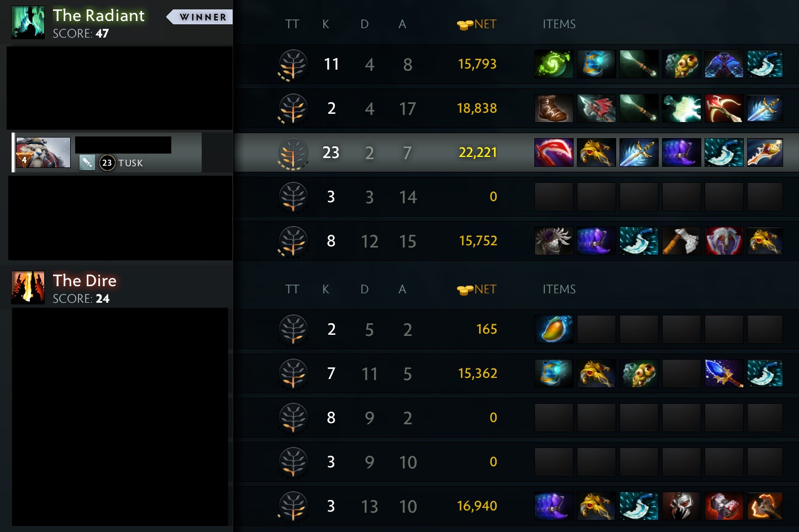Click the Dire ITEMS column header

pyautogui.click(x=559, y=289)
